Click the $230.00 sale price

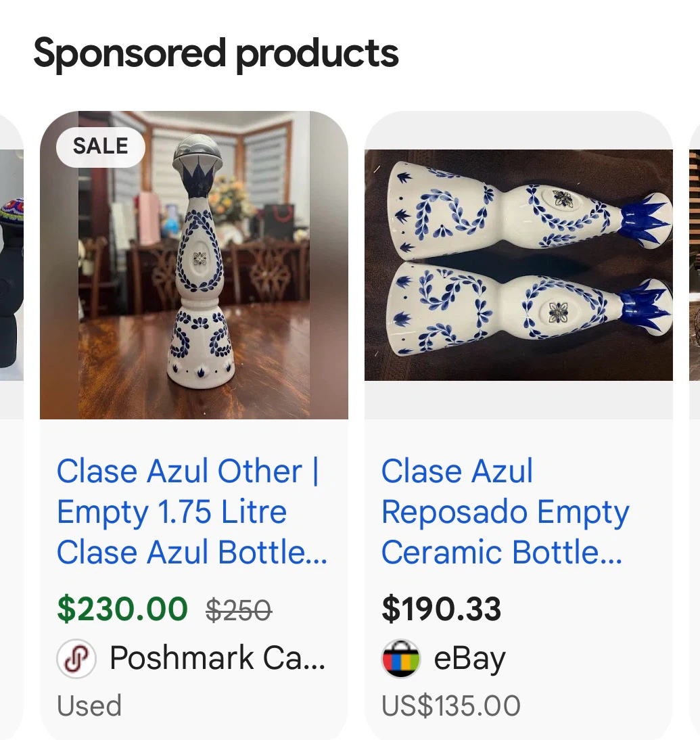tap(122, 609)
